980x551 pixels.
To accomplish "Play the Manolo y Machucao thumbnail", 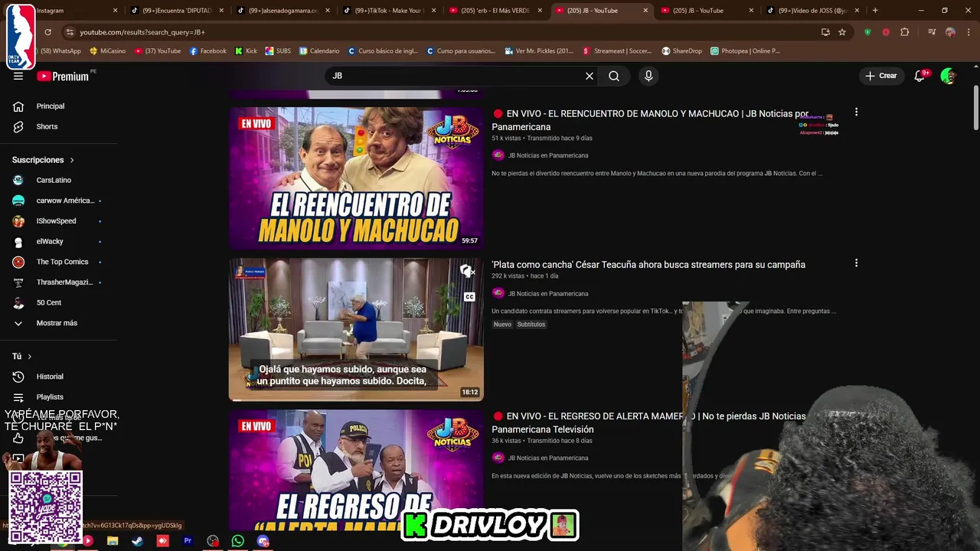I will [356, 178].
